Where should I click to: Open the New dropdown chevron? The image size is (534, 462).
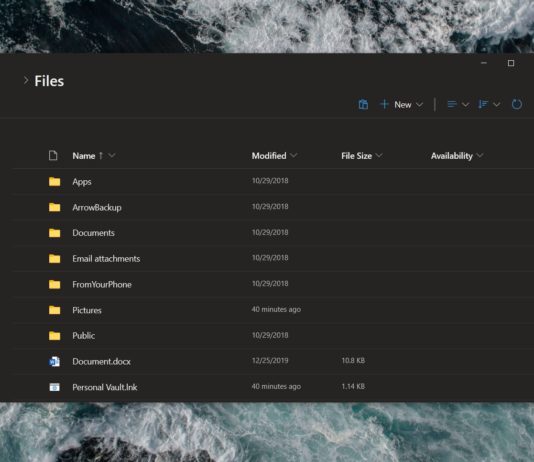pyautogui.click(x=420, y=105)
